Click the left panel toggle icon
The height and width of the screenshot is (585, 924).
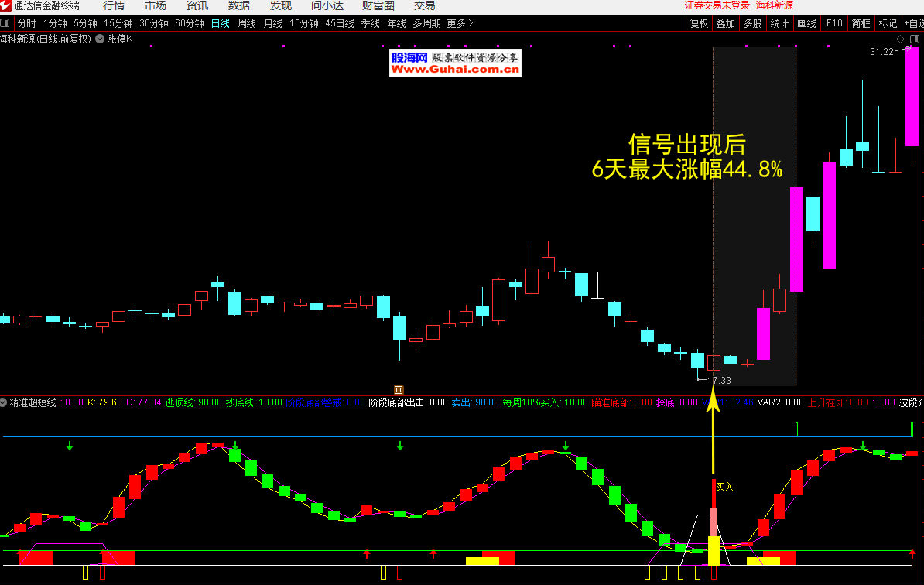(7, 23)
